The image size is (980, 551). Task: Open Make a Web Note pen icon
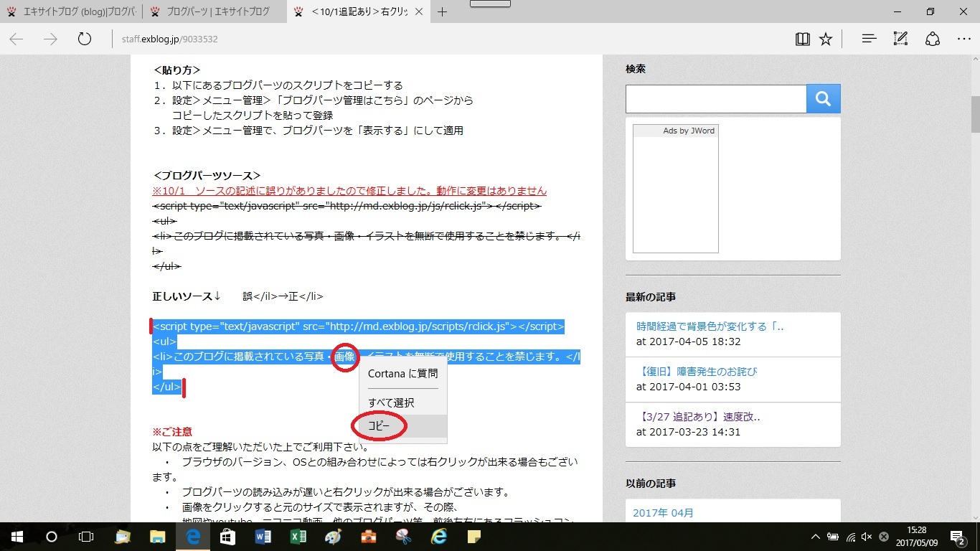click(900, 39)
